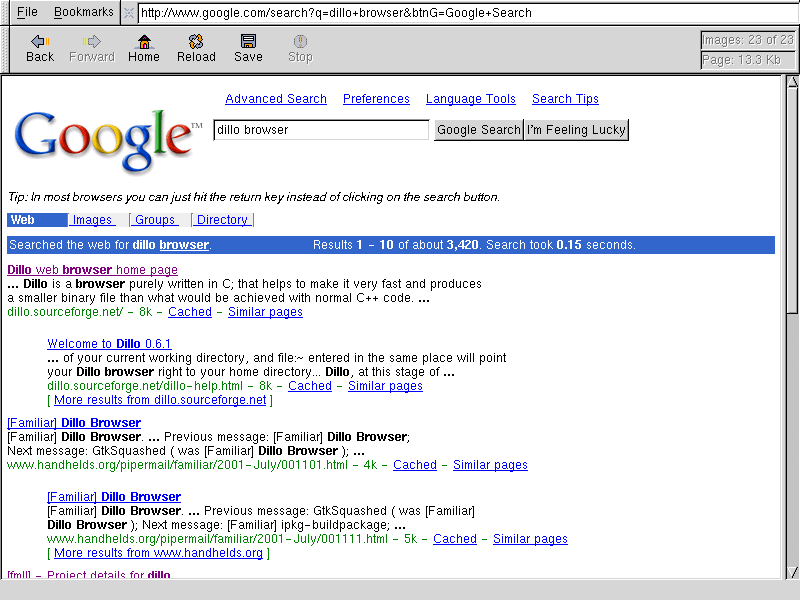Click the toolbar drag handle at left edge
The width and height of the screenshot is (800, 600).
pyautogui.click(x=5, y=49)
